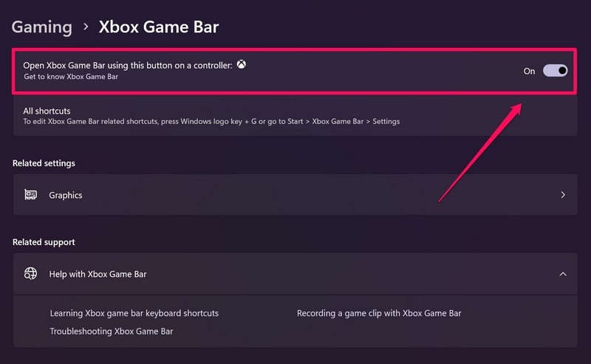Click the Graphics row right chevron
This screenshot has width=591, height=364.
(x=563, y=195)
